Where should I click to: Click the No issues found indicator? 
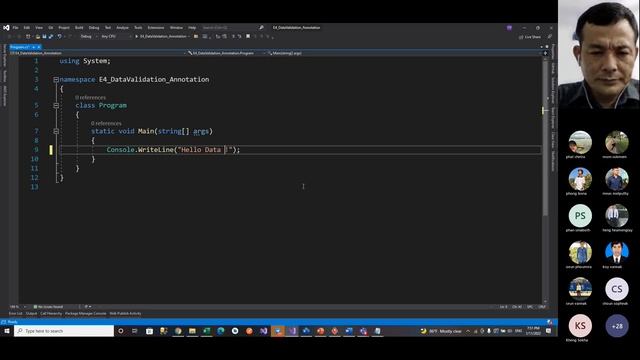tap(48, 307)
